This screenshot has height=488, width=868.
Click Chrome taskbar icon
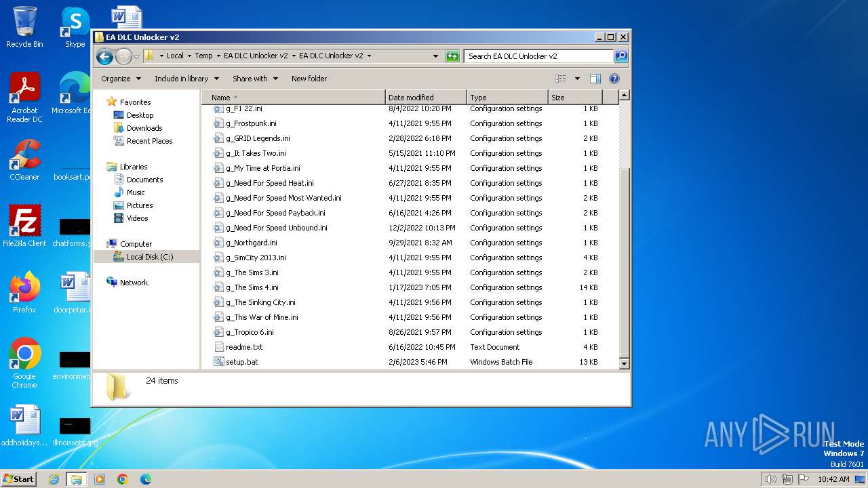(x=123, y=479)
